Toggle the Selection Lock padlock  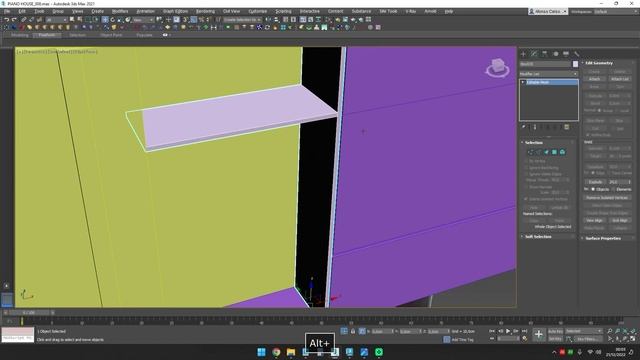pos(353,331)
